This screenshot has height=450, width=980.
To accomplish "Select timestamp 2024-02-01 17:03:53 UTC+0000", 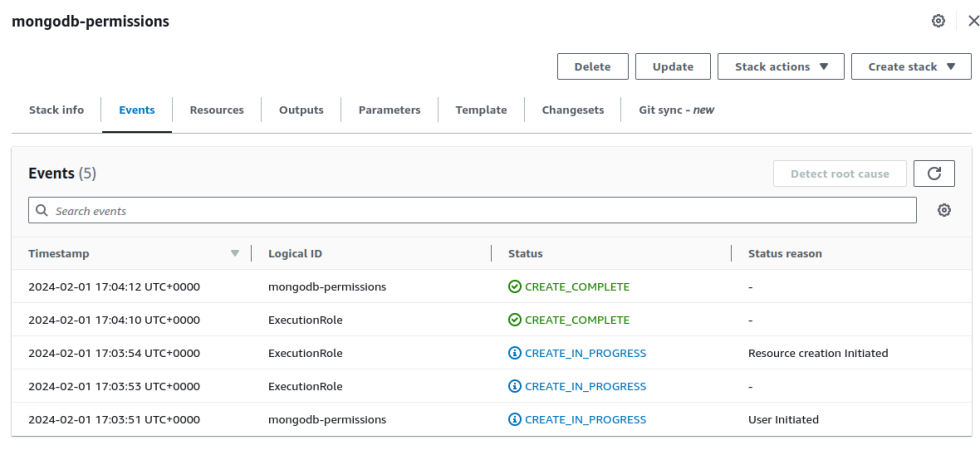I will coord(114,386).
